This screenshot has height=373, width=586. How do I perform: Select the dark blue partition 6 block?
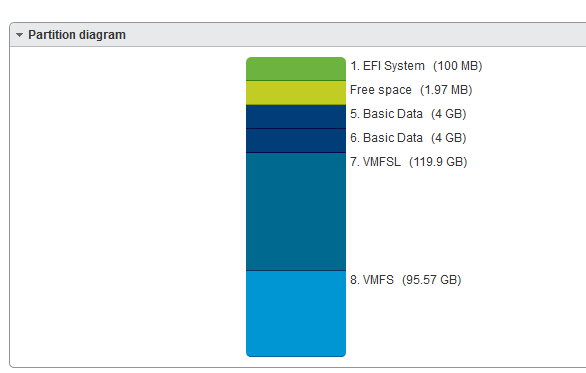(296, 141)
